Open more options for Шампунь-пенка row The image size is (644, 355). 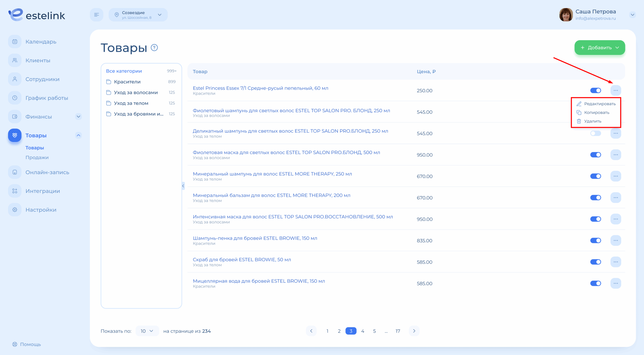tap(616, 240)
